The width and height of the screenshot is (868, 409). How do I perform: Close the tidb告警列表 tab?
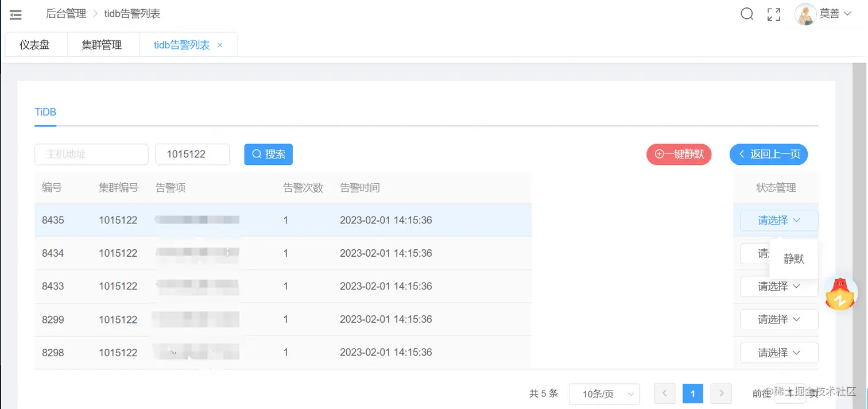pyautogui.click(x=219, y=44)
